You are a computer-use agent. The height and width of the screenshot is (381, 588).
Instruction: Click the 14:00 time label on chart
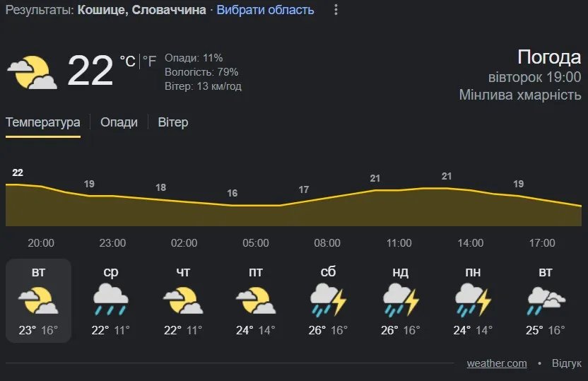coord(470,243)
